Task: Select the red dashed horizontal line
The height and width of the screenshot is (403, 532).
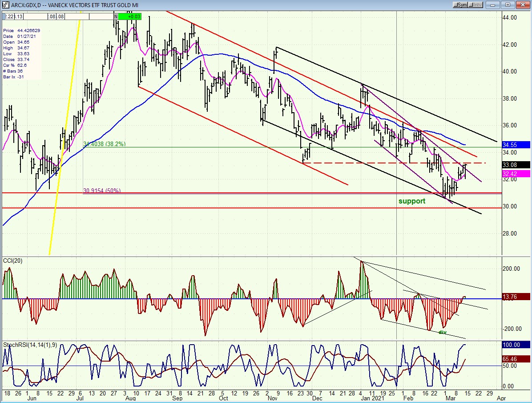Action: [394, 163]
